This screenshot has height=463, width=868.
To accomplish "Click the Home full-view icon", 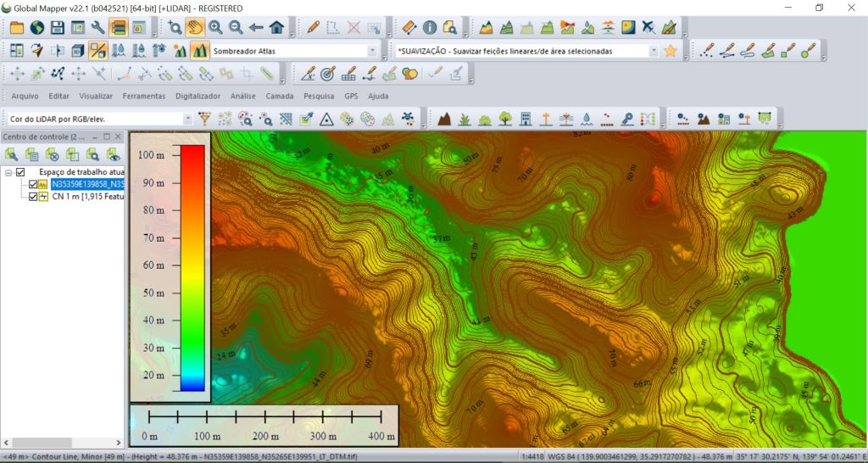I will (275, 27).
